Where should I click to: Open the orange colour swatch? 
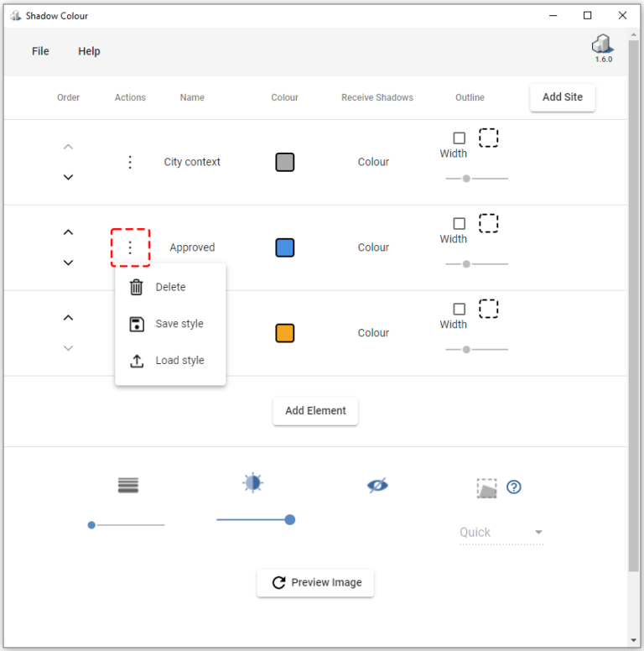pyautogui.click(x=284, y=333)
